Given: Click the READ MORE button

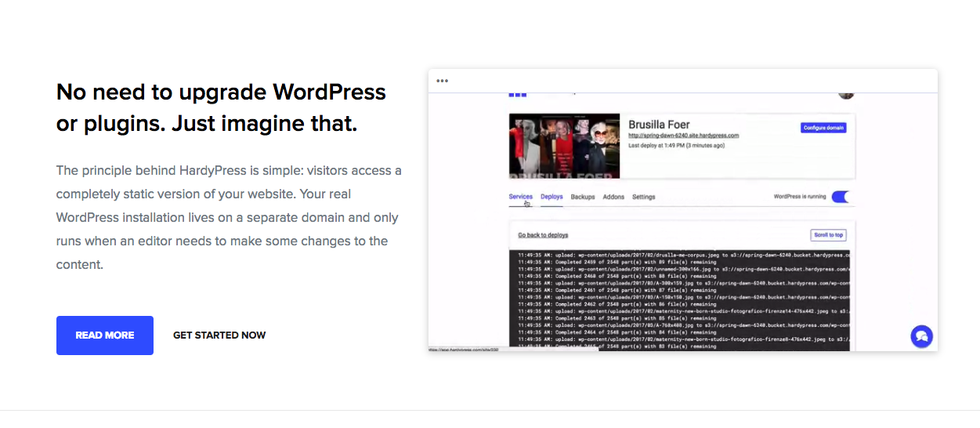Looking at the screenshot, I should (105, 336).
